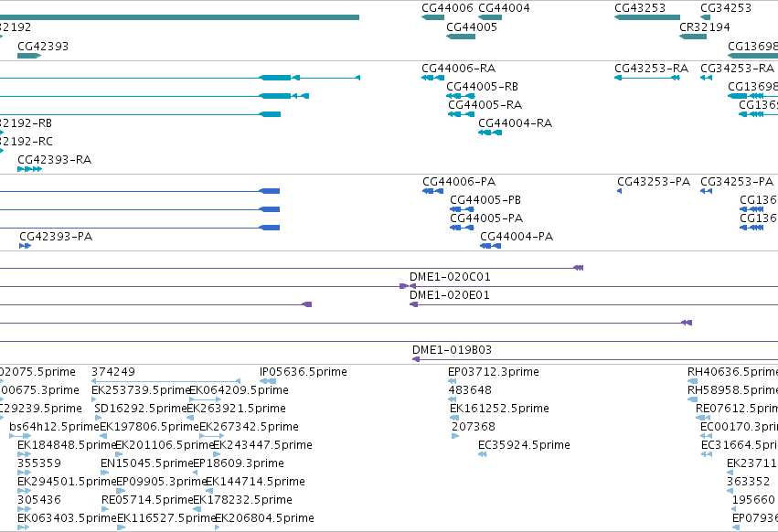Select protein CG42393-PA
This screenshot has height=532, width=778.
(x=56, y=238)
